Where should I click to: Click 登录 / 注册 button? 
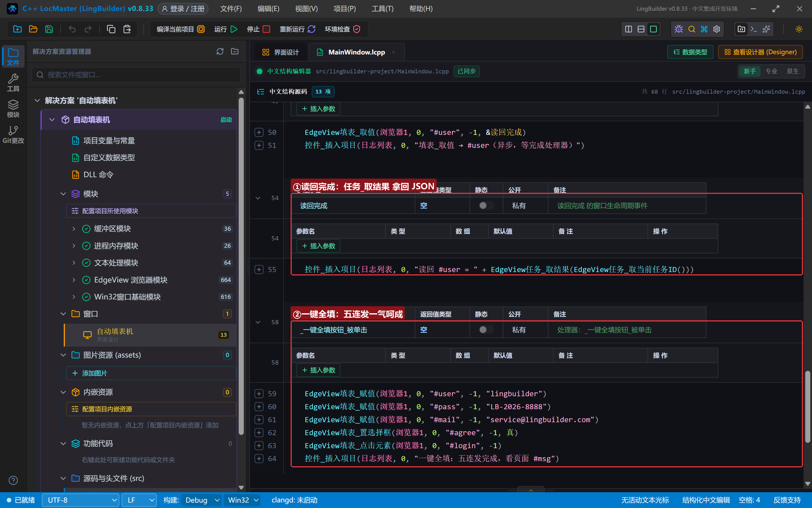coord(183,9)
